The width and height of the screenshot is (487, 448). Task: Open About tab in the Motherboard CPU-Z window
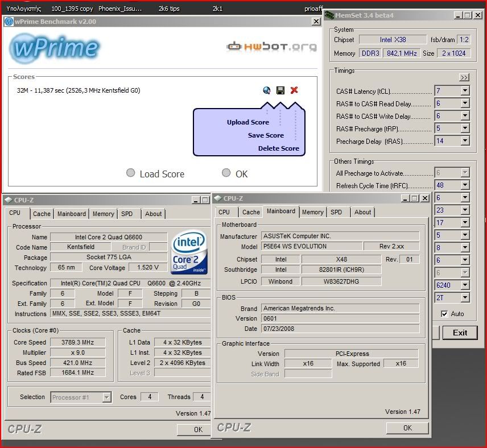point(363,212)
